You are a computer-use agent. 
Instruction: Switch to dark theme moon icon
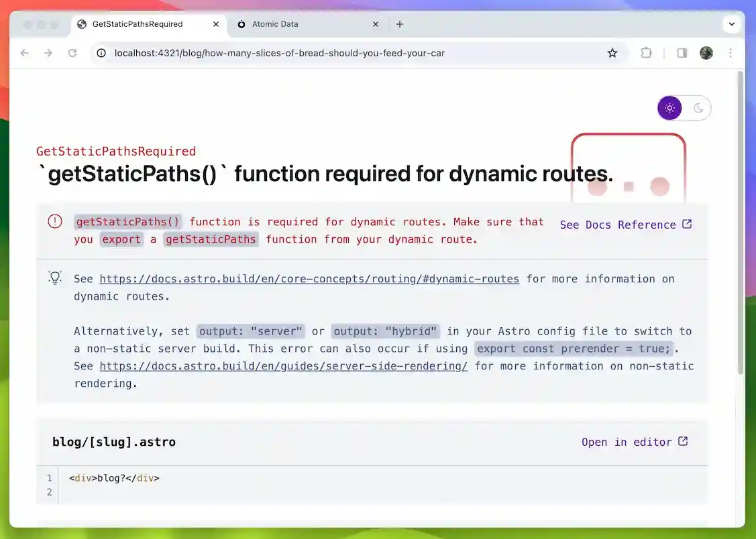click(x=698, y=108)
